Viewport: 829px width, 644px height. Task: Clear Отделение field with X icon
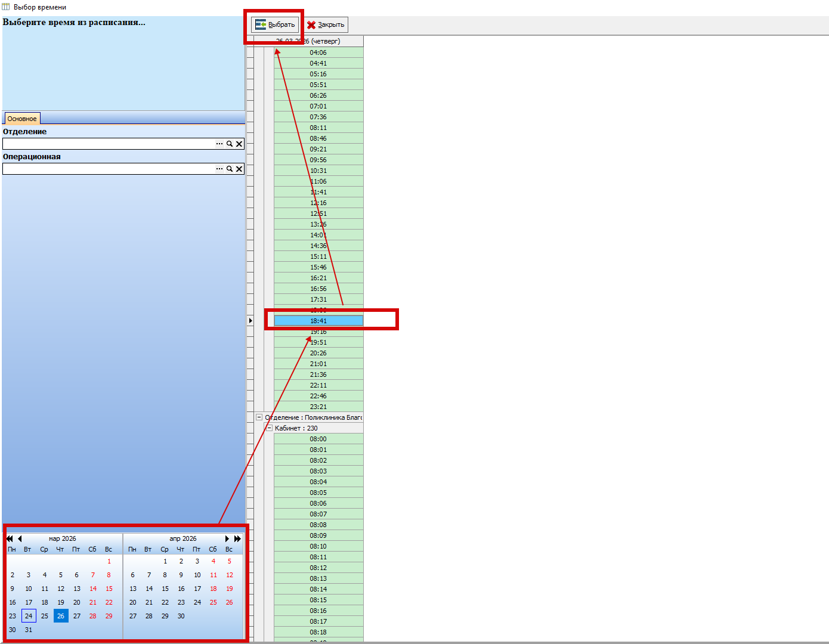(239, 144)
